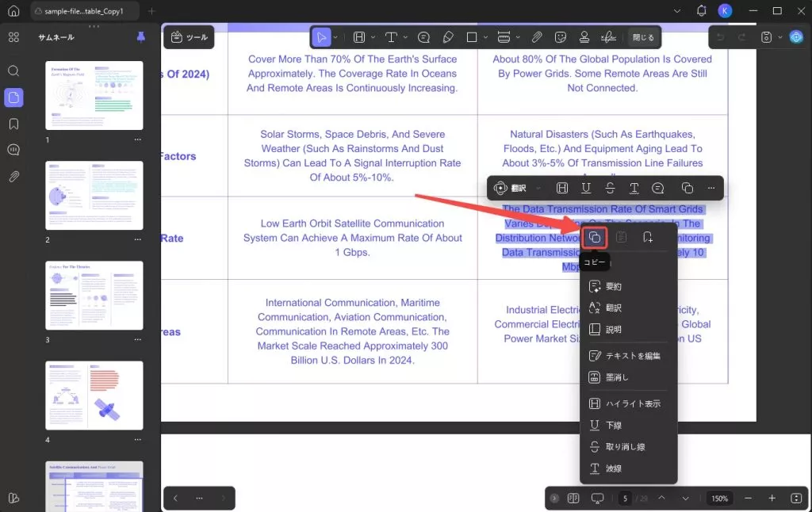Go to previous page with up chevron
This screenshot has height=512, width=812.
pos(662,498)
